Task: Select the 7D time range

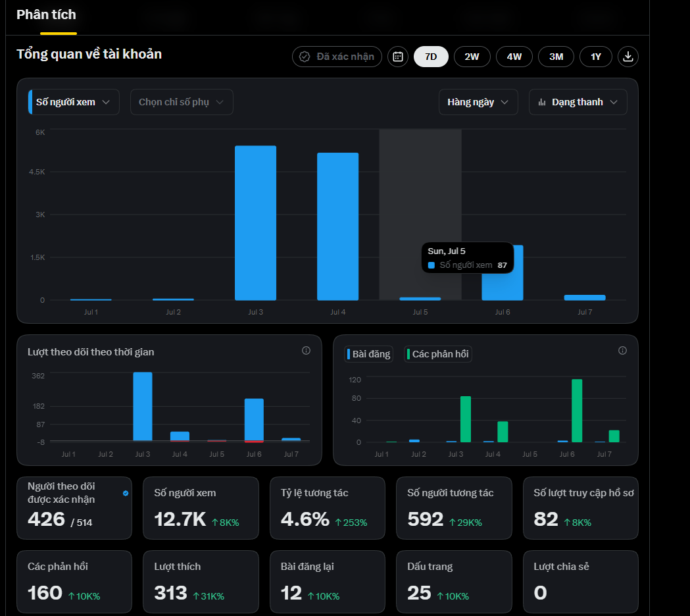Action: [431, 57]
